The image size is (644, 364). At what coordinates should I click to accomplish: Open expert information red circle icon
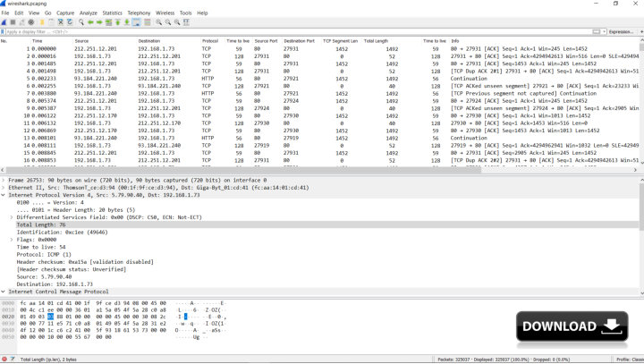coord(4,359)
